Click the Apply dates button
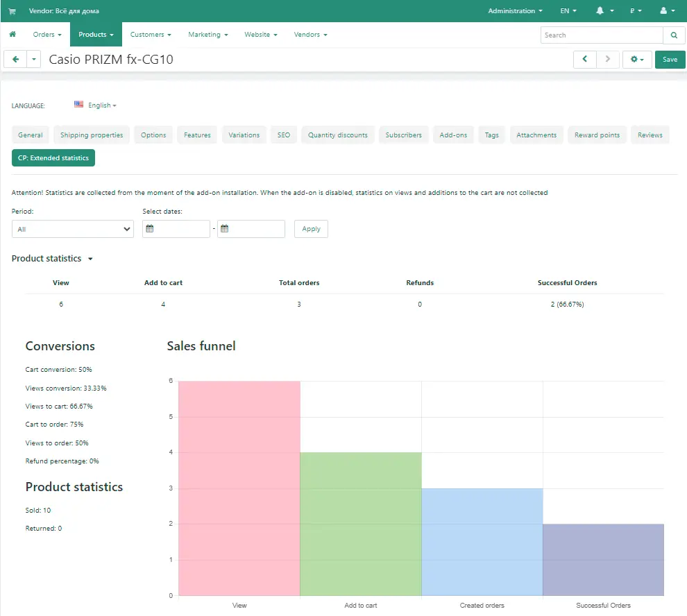This screenshot has width=687, height=616. pyautogui.click(x=311, y=229)
